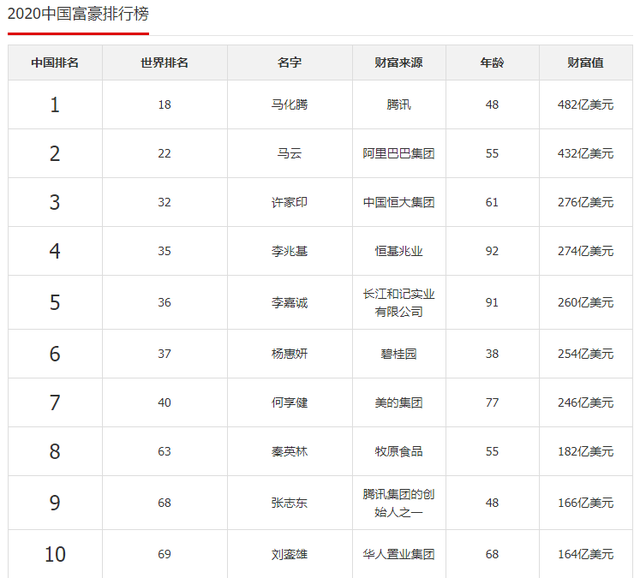Click the 254亿美元 wealth value

pyautogui.click(x=586, y=354)
